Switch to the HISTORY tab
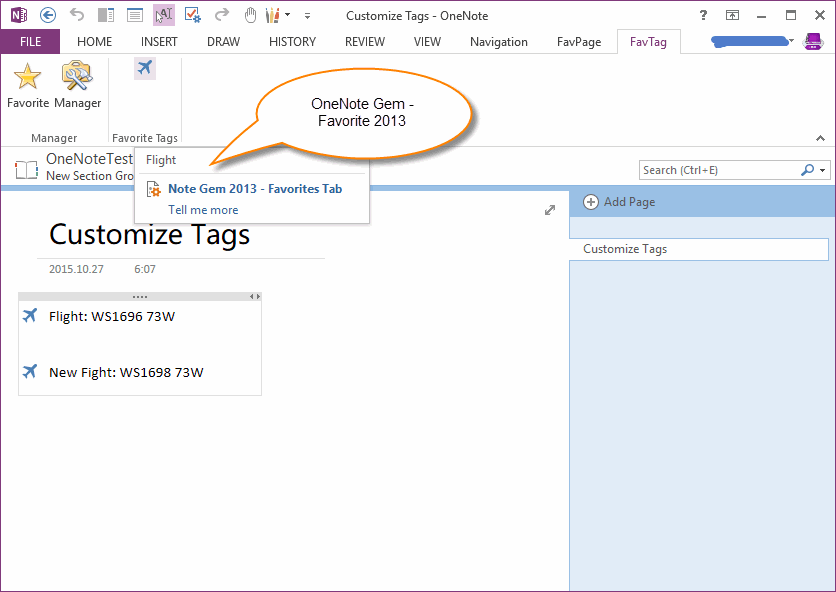The width and height of the screenshot is (836, 592). pyautogui.click(x=292, y=42)
